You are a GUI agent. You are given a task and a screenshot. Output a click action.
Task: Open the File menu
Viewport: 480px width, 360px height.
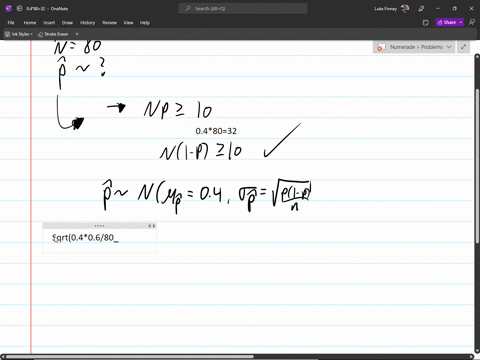click(11, 23)
